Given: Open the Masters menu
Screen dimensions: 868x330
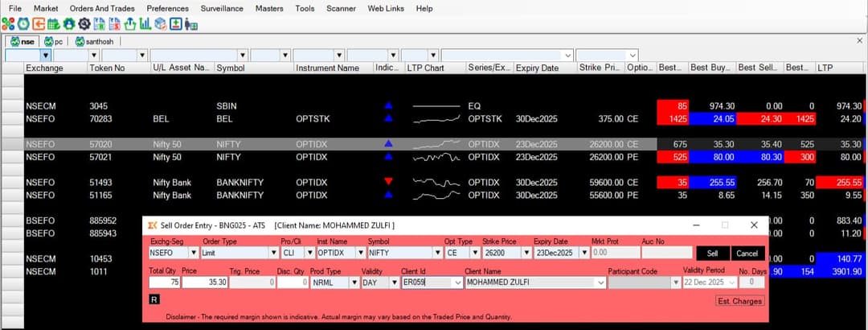Looking at the screenshot, I should pos(269,8).
